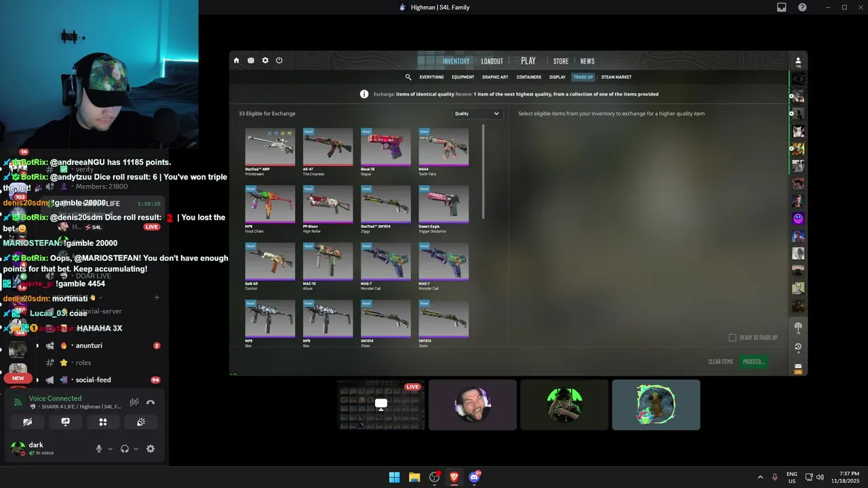Switch to the Loadout tab
Image resolution: width=868 pixels, height=488 pixels.
[x=492, y=61]
